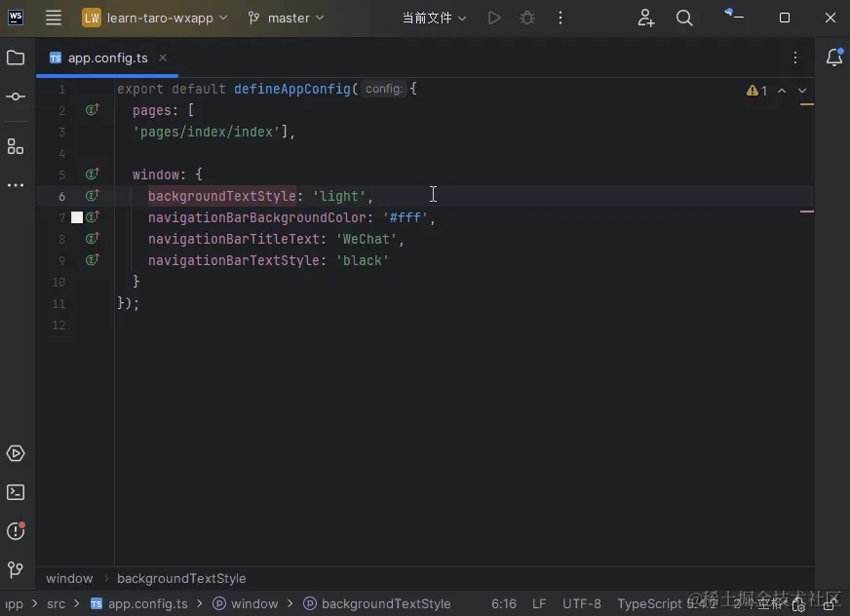The width and height of the screenshot is (850, 616).
Task: Open the Commit tool window
Action: click(16, 96)
